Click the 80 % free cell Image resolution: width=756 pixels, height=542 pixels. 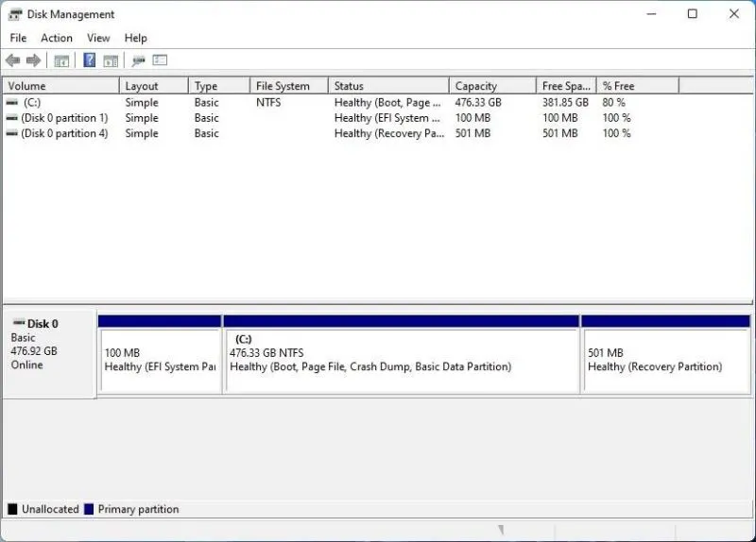pyautogui.click(x=613, y=103)
